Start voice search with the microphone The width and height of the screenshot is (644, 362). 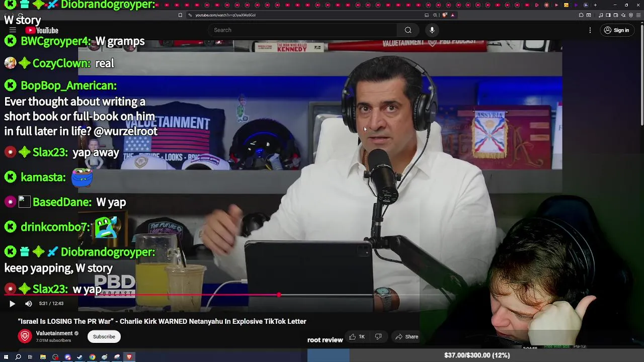pyautogui.click(x=432, y=30)
